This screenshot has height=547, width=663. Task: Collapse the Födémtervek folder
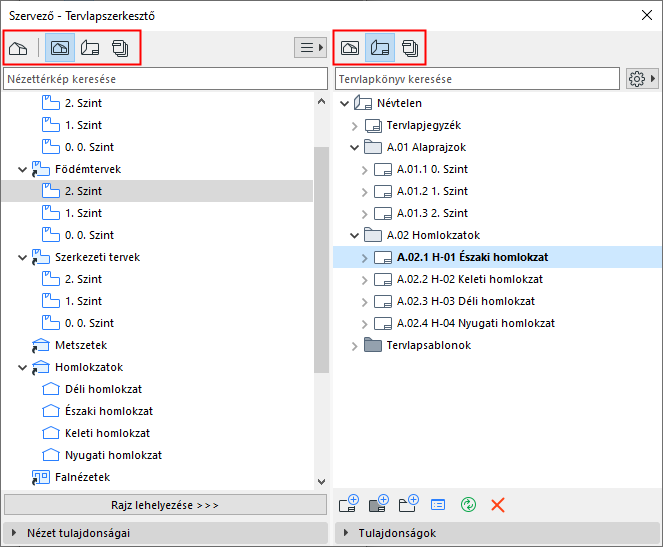pyautogui.click(x=22, y=170)
